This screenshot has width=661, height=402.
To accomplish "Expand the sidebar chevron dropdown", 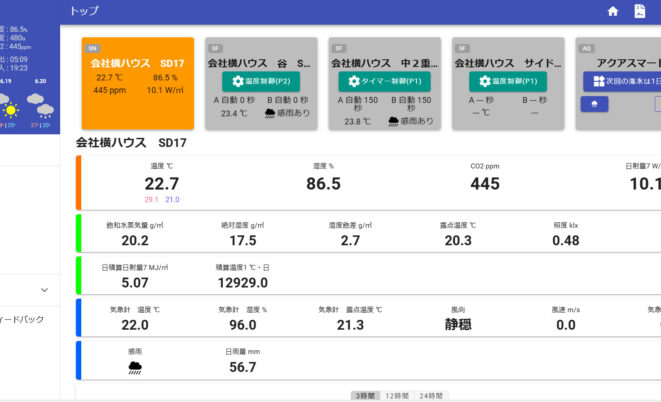I will pyautogui.click(x=44, y=290).
